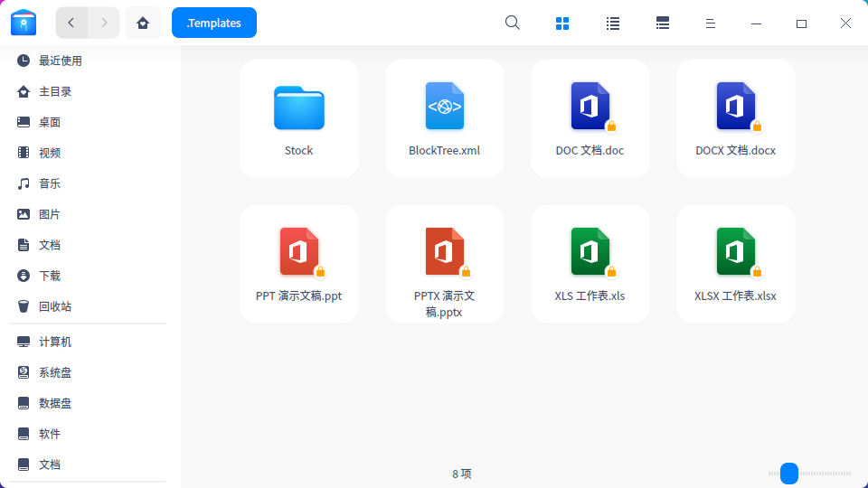Viewport: 868px width, 488px height.
Task: Go back to the previous folder
Action: click(x=71, y=23)
